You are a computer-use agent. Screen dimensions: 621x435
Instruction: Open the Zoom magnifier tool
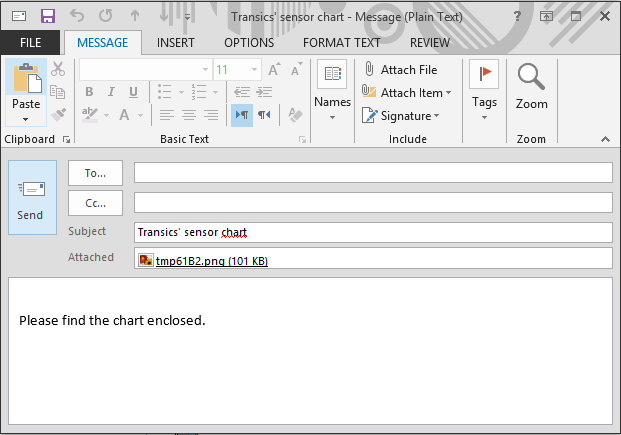(x=531, y=86)
